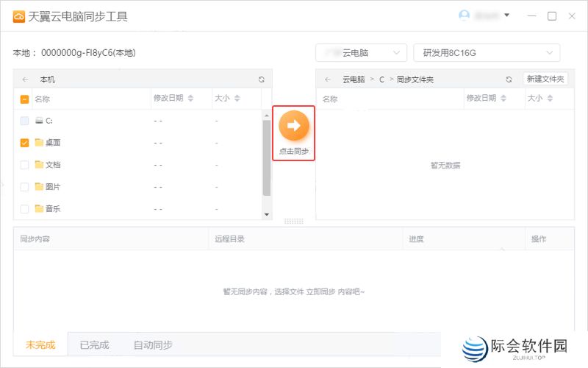Click the 图片 folder icon
Image resolution: width=588 pixels, height=368 pixels.
coord(39,187)
